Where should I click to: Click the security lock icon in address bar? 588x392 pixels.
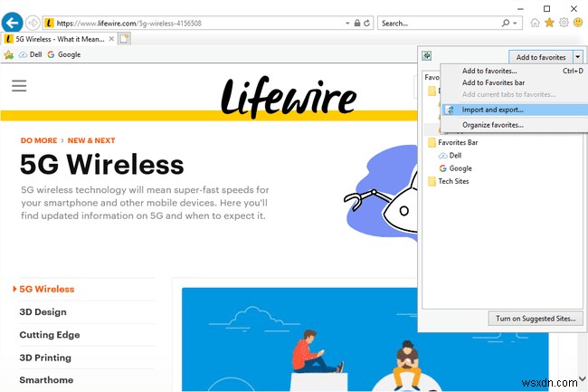357,24
